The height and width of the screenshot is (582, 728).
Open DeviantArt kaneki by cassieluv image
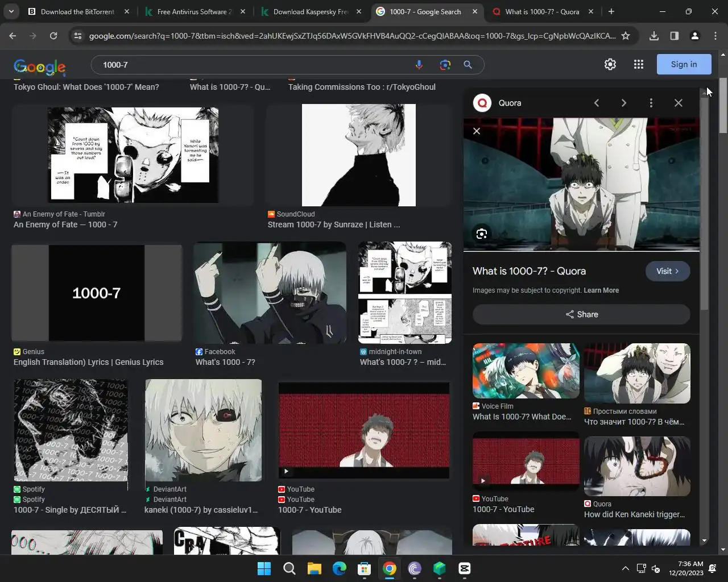click(204, 430)
